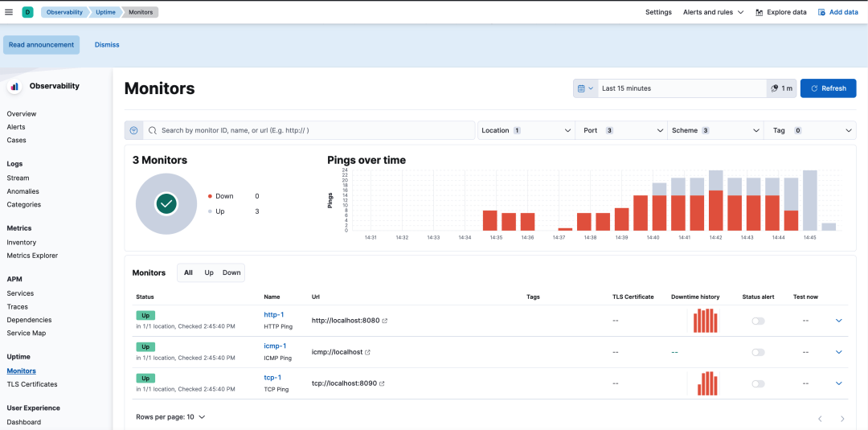Enable status alert for tcp-1 monitor
Viewport: 868px width, 430px height.
(x=758, y=383)
